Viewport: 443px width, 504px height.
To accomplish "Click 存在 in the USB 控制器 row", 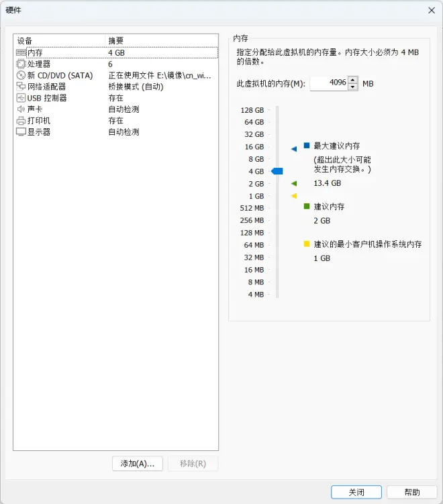I will pyautogui.click(x=116, y=98).
